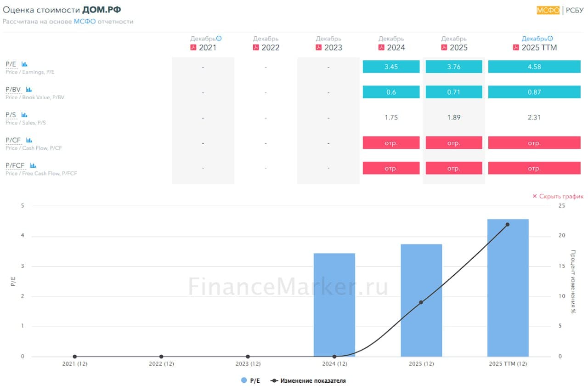Switch to the РСБУ reporting tab
The width and height of the screenshot is (588, 391).
(x=575, y=10)
